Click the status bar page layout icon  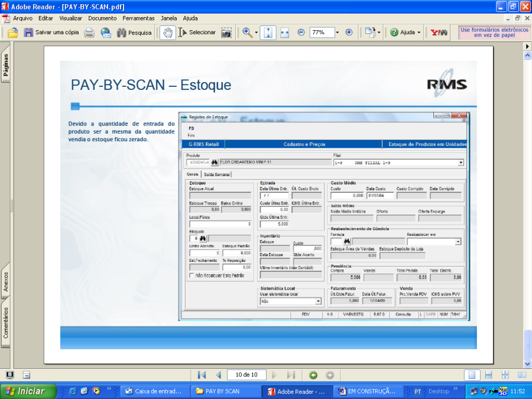(27, 375)
